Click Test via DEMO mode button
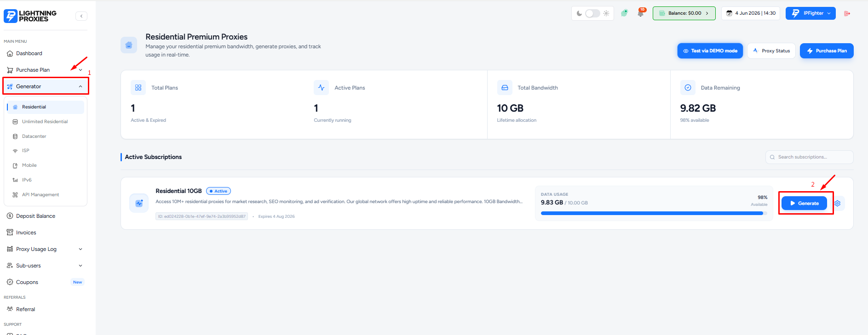The width and height of the screenshot is (868, 335). (x=710, y=51)
